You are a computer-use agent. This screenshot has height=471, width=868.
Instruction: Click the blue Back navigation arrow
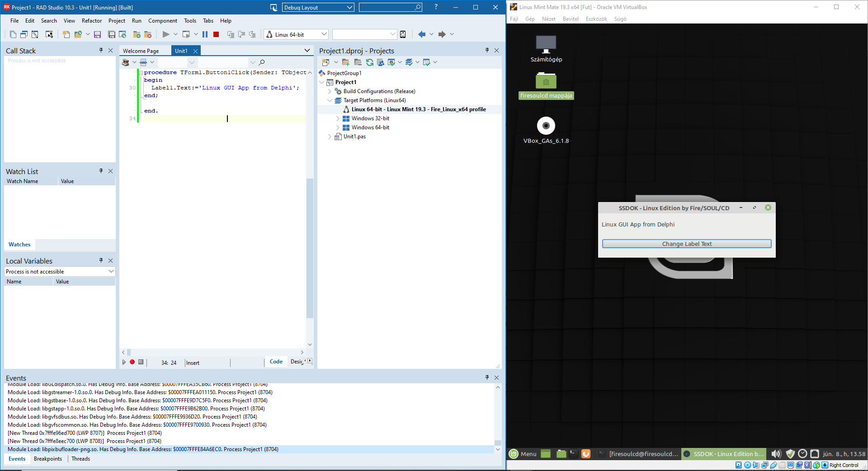422,34
